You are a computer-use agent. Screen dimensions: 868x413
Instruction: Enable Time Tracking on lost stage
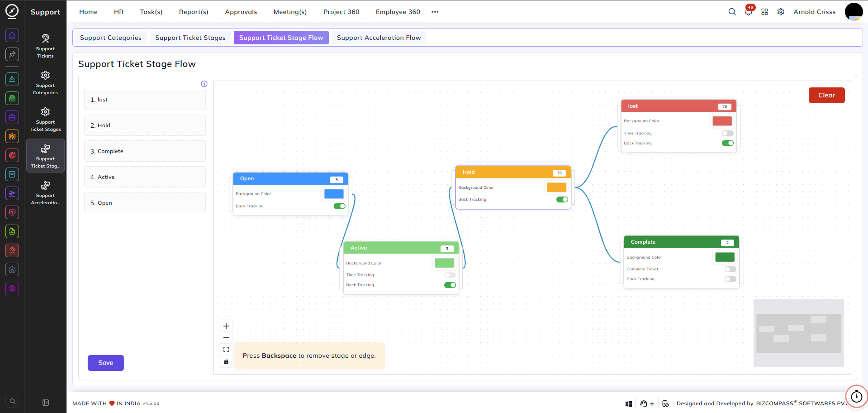727,133
